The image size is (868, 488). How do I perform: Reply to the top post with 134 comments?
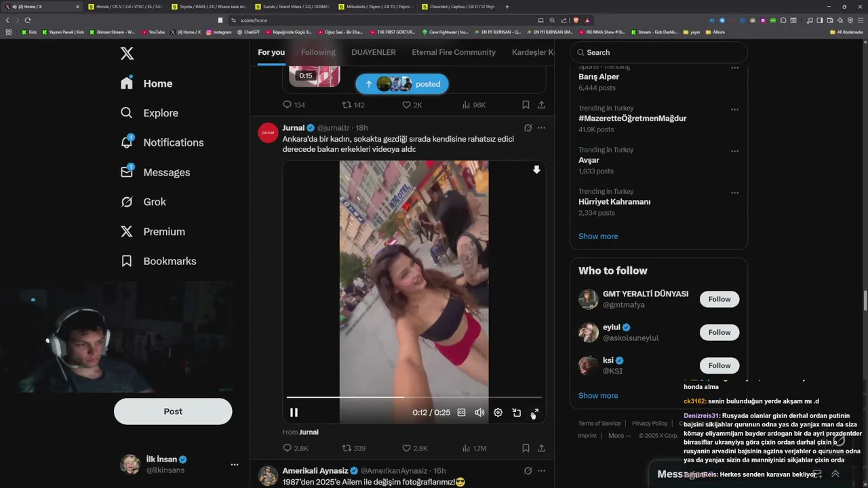tap(294, 105)
